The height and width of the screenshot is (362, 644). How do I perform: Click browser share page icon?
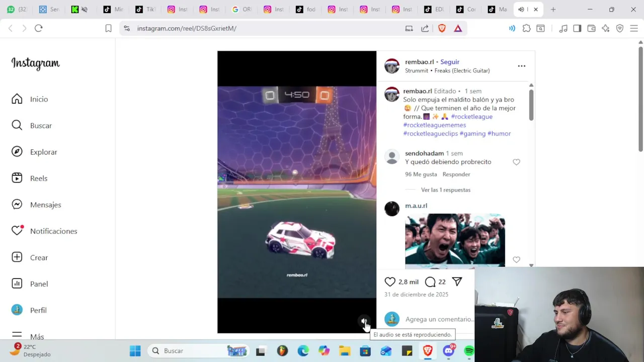[425, 28]
